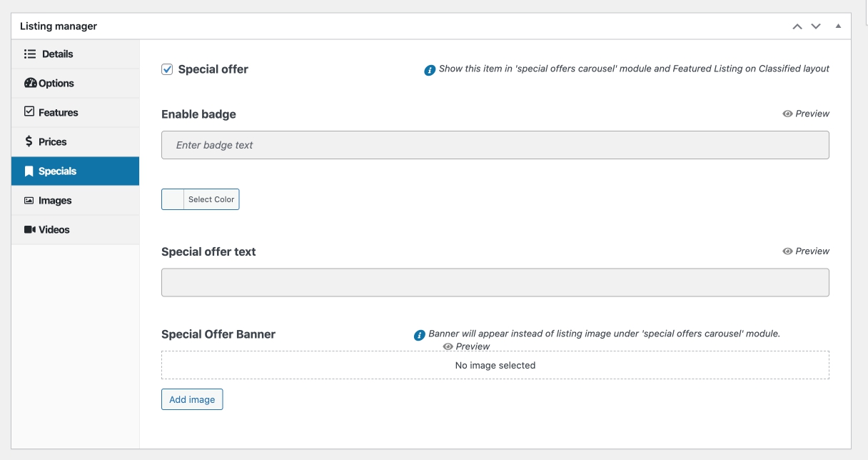Uncheck the Special offer checkbox
868x460 pixels.
point(167,69)
